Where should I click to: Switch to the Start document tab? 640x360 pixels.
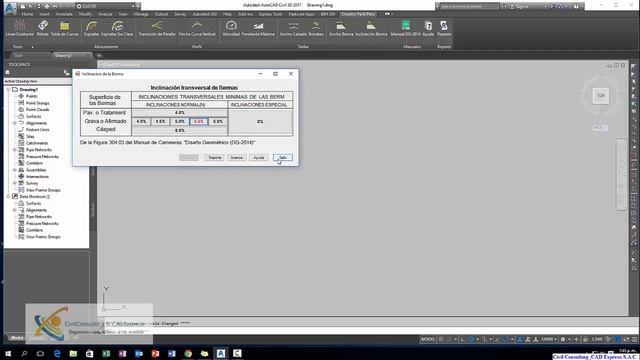[x=18, y=56]
